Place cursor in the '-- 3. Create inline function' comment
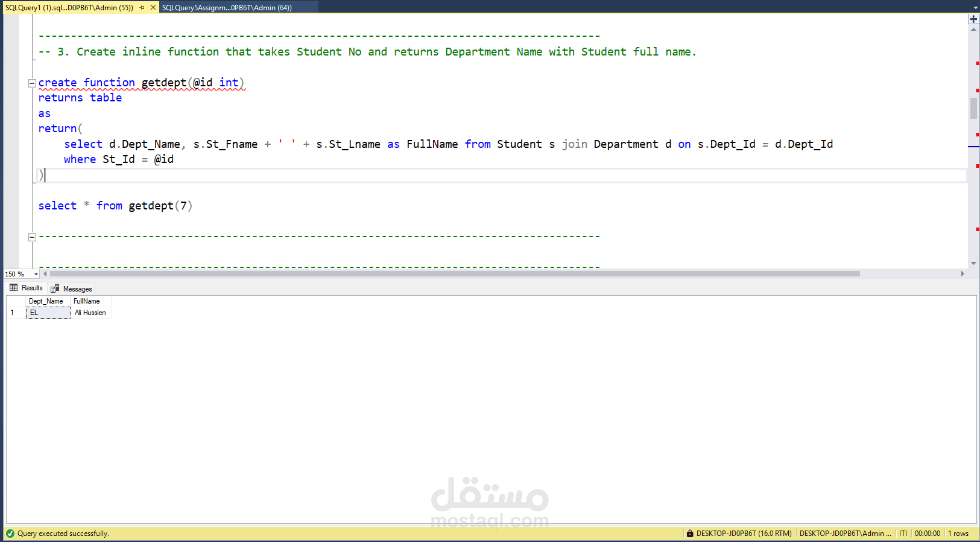This screenshot has width=980, height=542. (367, 52)
